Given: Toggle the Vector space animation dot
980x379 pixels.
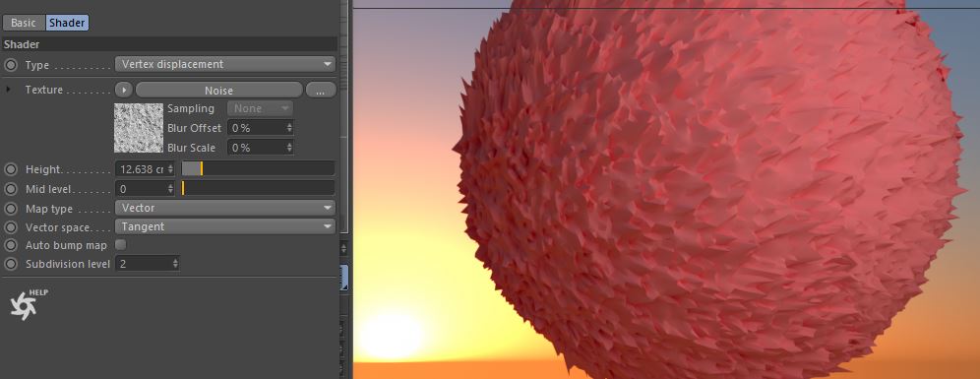Looking at the screenshot, I should 11,227.
